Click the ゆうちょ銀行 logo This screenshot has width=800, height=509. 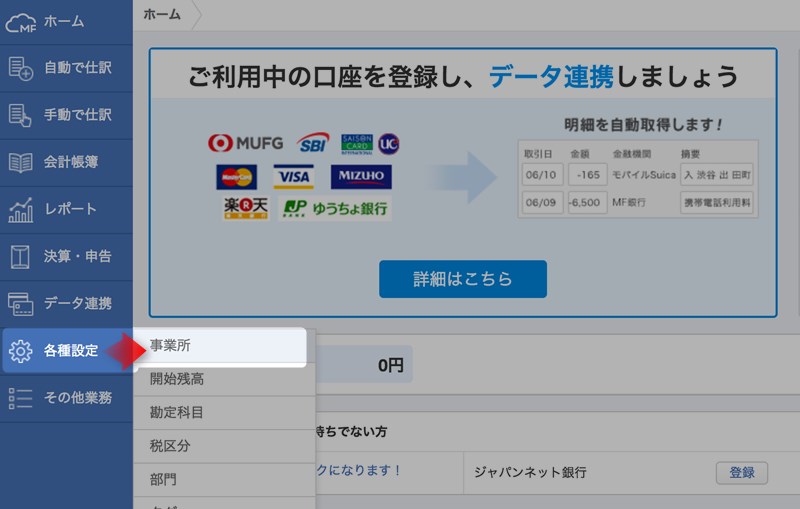click(x=336, y=209)
